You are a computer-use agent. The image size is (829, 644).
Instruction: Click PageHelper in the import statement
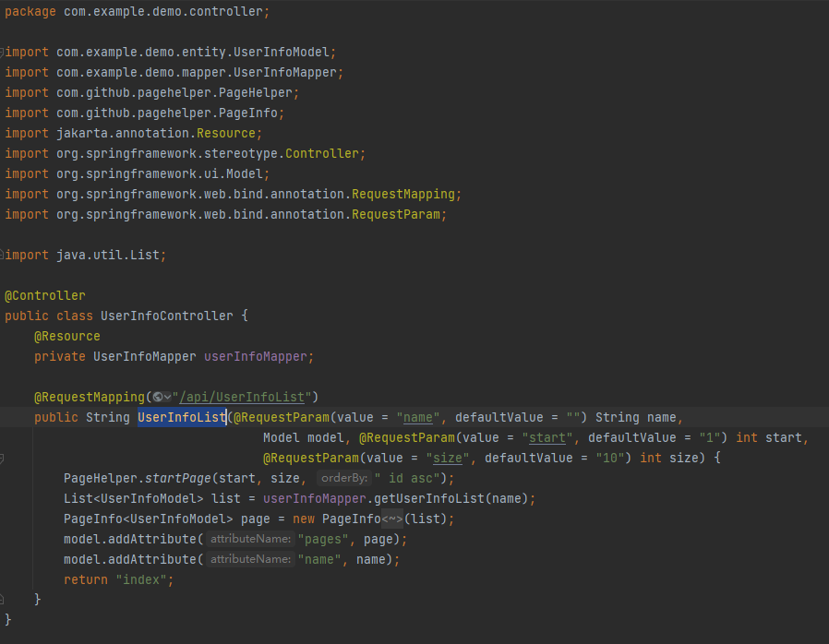point(256,93)
